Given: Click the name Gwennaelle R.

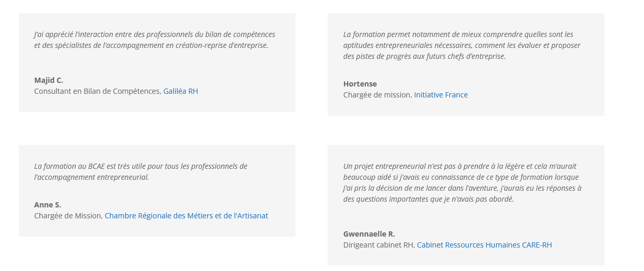Looking at the screenshot, I should pyautogui.click(x=369, y=234).
